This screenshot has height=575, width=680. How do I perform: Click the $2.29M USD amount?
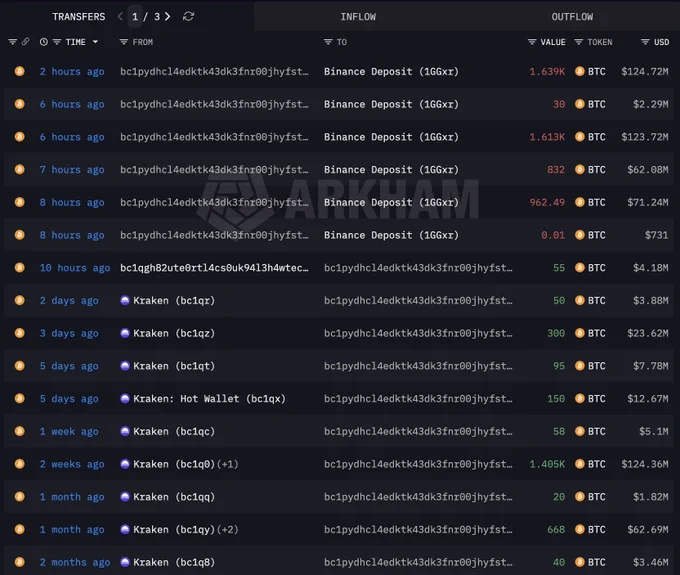(651, 104)
